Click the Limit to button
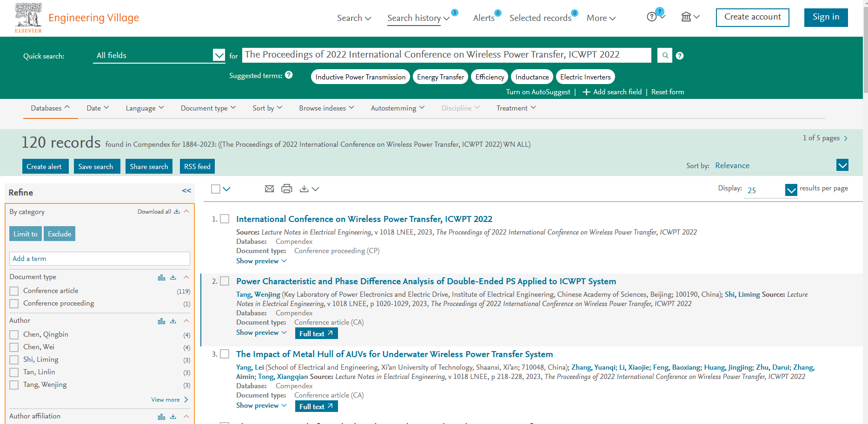The width and height of the screenshot is (868, 424). tap(26, 234)
